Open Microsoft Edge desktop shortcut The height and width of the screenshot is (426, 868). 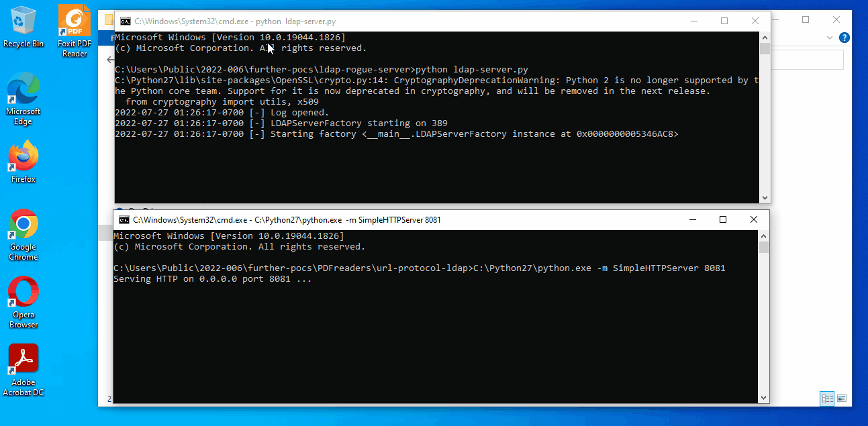(23, 99)
